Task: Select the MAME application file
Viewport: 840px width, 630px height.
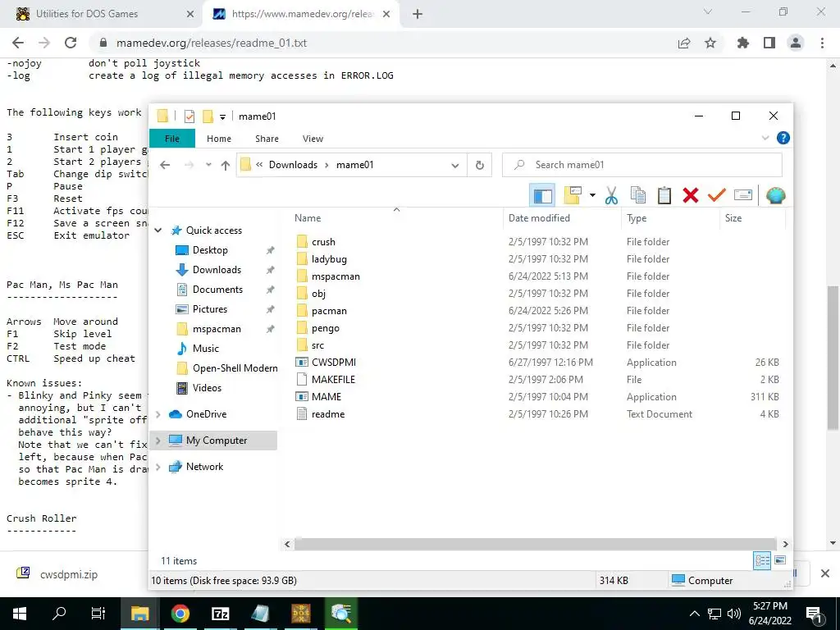Action: coord(326,397)
